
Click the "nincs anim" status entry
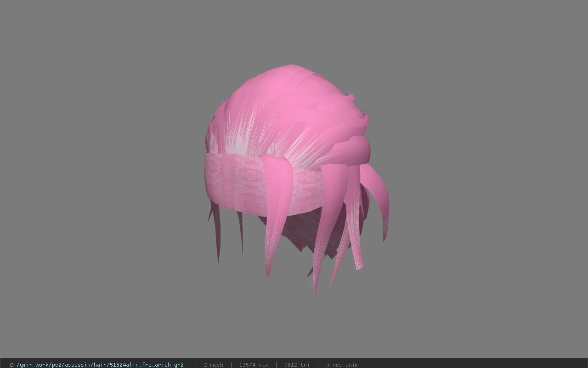point(342,365)
